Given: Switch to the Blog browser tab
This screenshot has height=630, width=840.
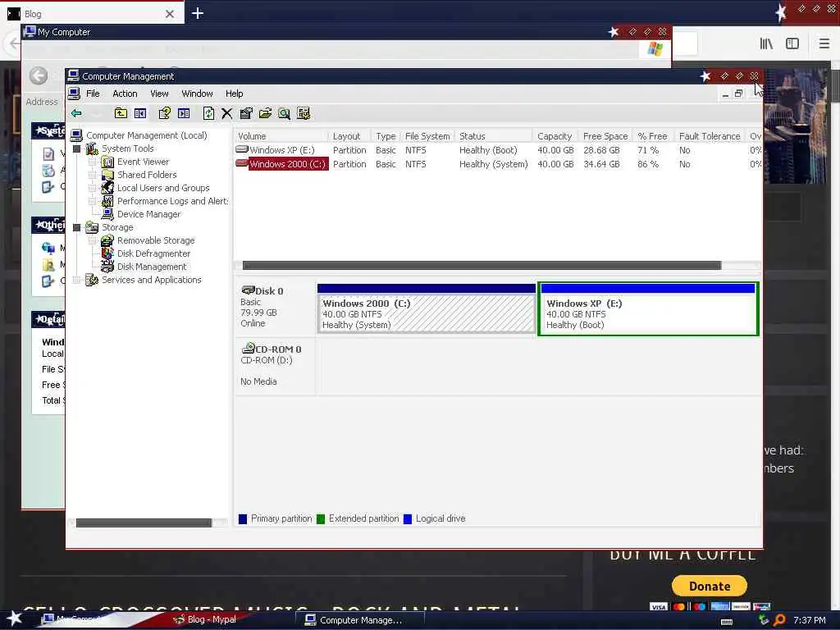Looking at the screenshot, I should (91, 13).
